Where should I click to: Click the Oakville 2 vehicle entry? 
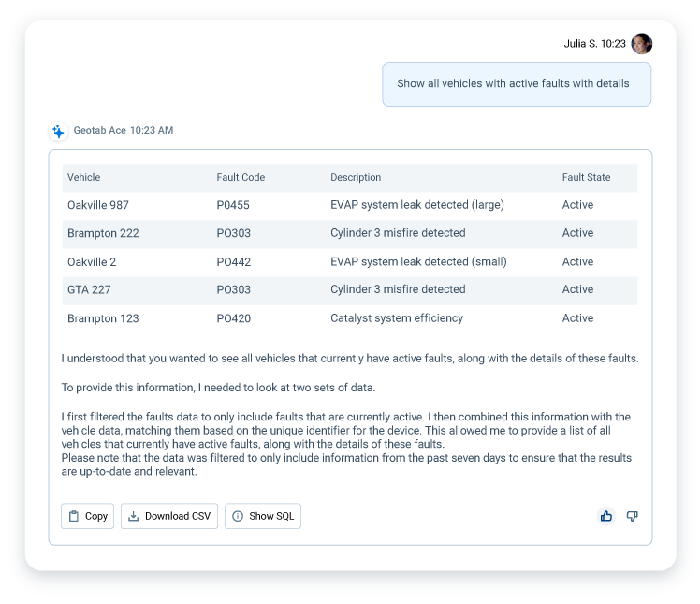point(92,262)
